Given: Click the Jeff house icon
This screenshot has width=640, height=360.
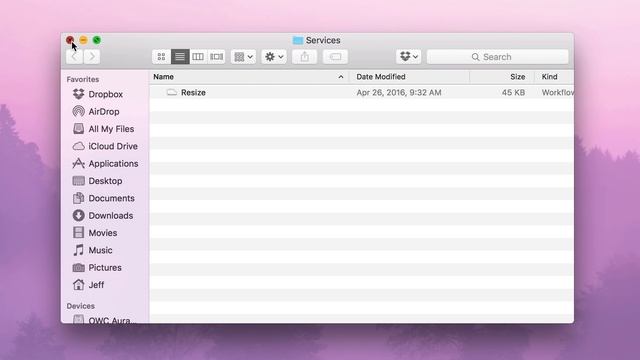Looking at the screenshot, I should pyautogui.click(x=78, y=284).
